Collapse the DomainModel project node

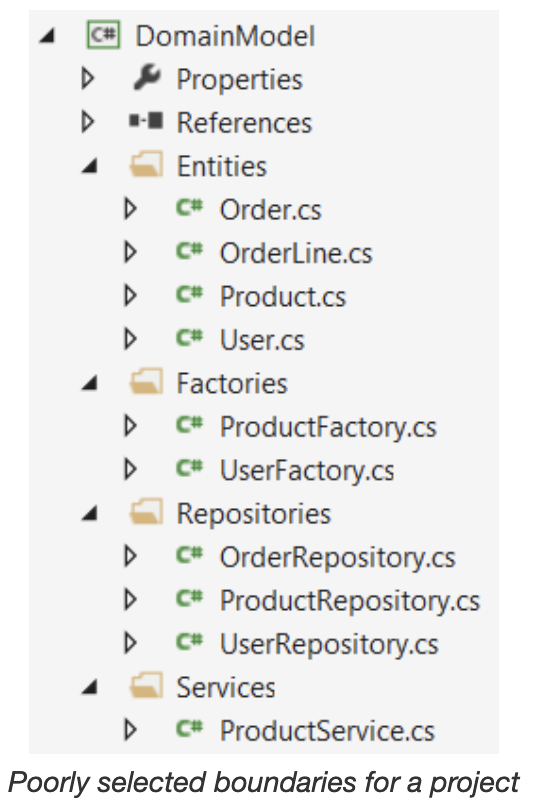tap(48, 36)
